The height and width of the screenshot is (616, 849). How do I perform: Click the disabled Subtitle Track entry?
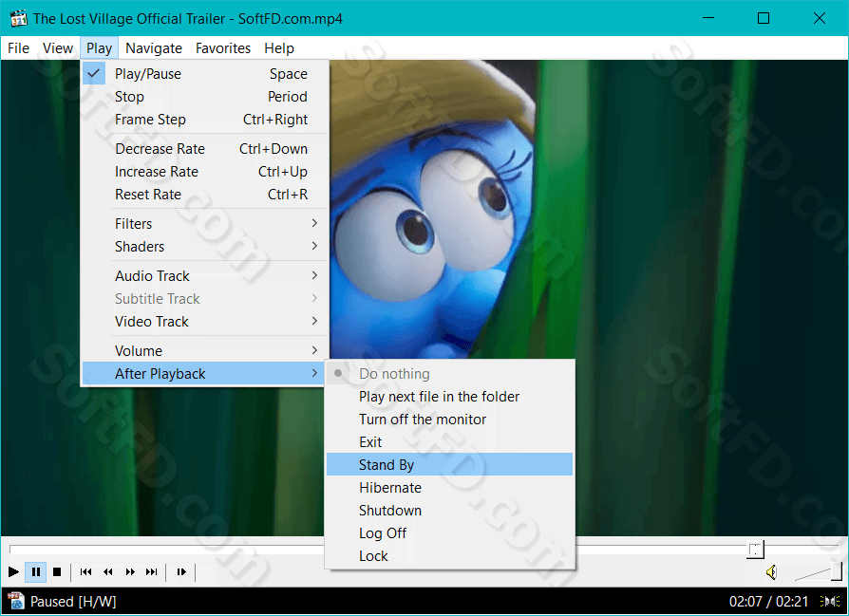pyautogui.click(x=205, y=299)
